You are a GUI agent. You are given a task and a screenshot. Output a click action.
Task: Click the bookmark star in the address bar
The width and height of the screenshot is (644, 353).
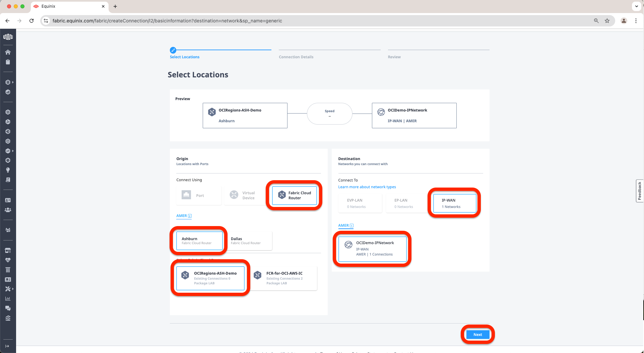[x=607, y=21]
